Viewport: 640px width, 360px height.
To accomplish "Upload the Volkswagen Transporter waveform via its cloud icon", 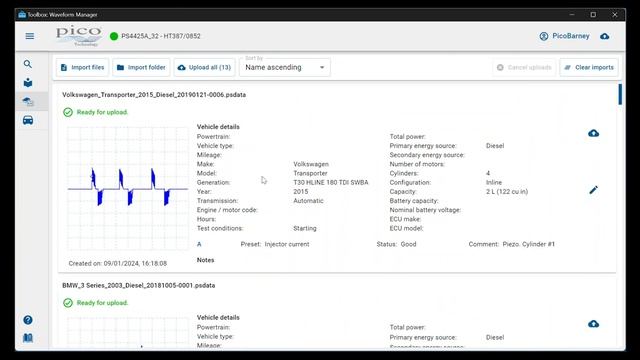I will 593,133.
